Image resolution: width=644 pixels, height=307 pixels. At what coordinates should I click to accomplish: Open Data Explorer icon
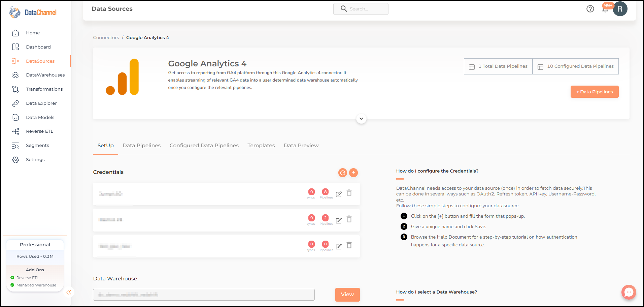15,103
